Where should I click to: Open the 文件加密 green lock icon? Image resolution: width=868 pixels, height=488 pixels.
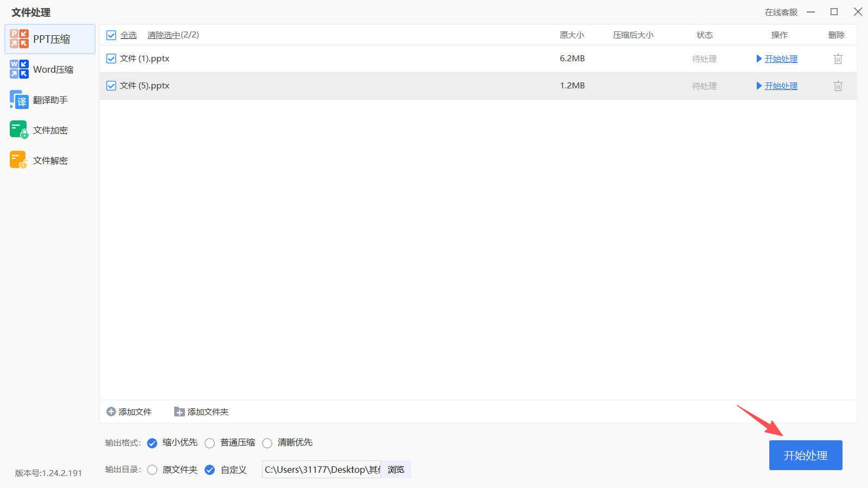coord(19,130)
